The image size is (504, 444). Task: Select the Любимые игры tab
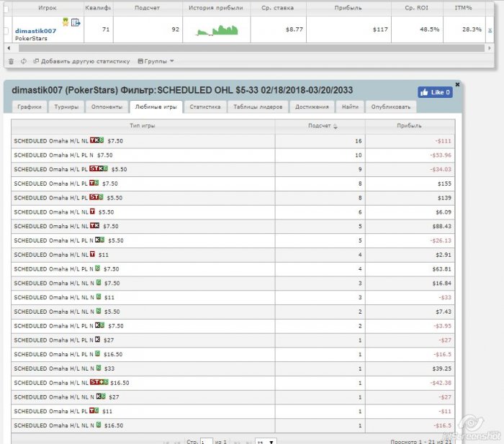(156, 107)
